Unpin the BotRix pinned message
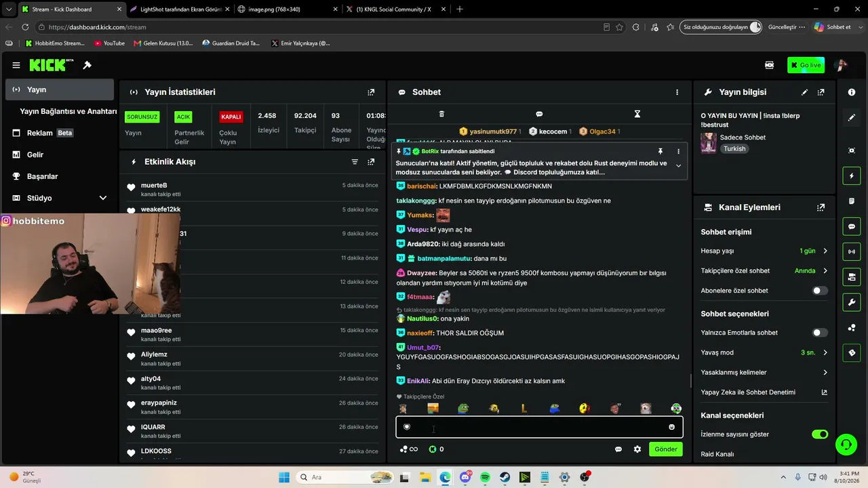 point(660,151)
